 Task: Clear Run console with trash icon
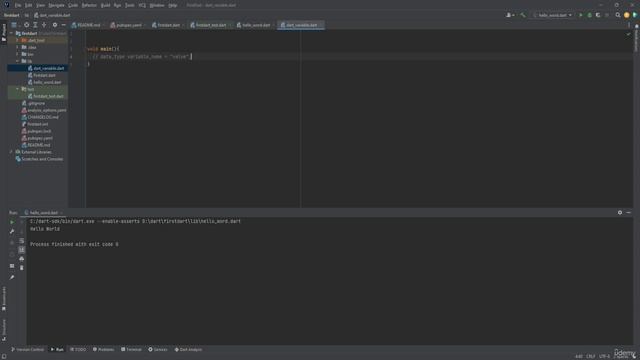(22, 268)
